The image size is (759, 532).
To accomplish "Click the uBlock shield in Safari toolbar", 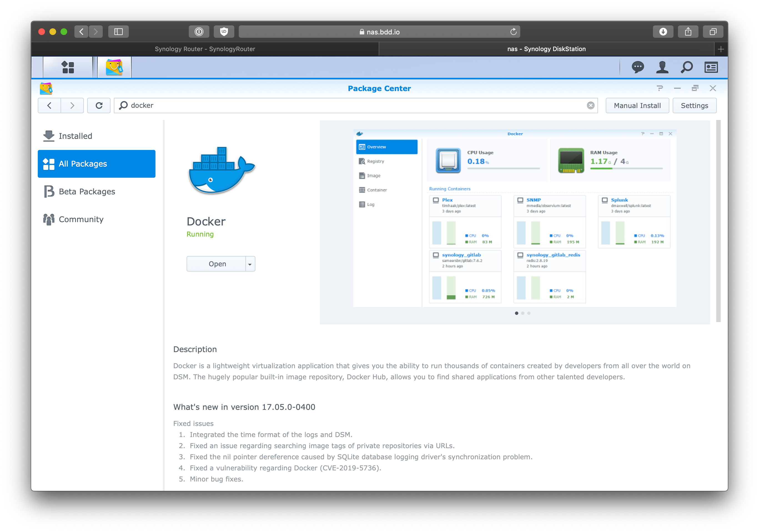I will click(224, 32).
